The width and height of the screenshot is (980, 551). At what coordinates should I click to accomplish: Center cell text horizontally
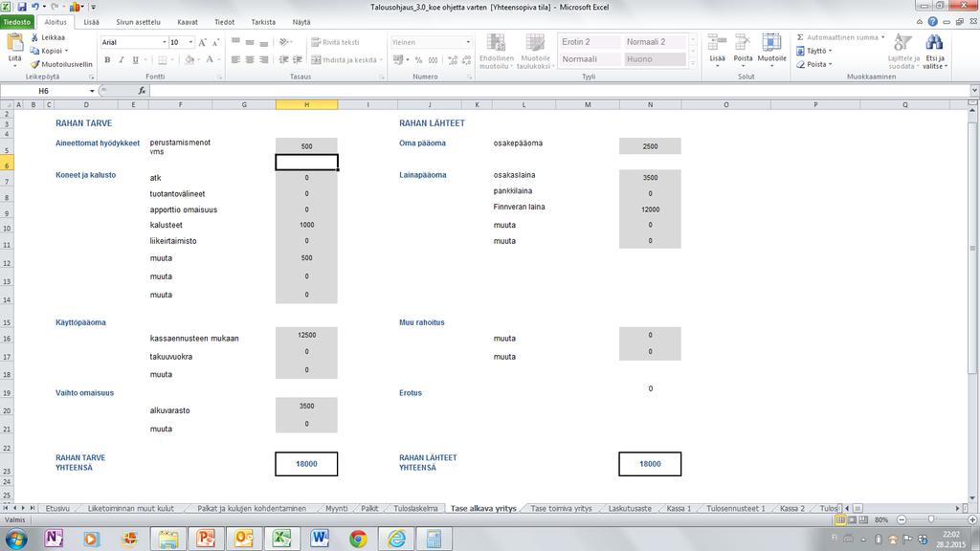coord(250,60)
